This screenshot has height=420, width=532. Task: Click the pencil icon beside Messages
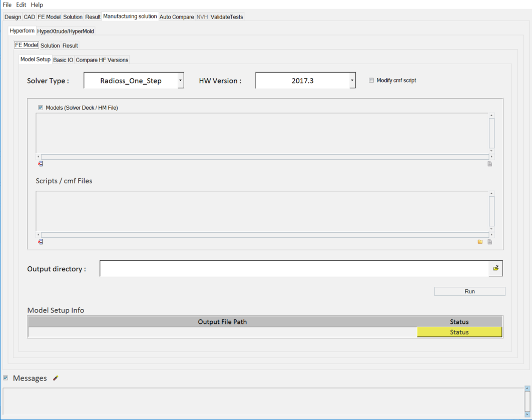56,378
